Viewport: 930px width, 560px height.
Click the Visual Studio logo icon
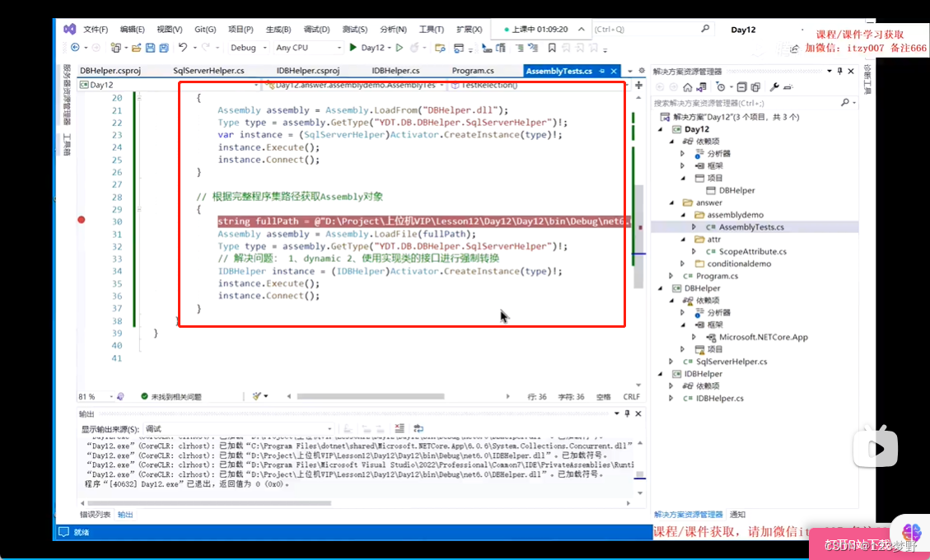[69, 29]
